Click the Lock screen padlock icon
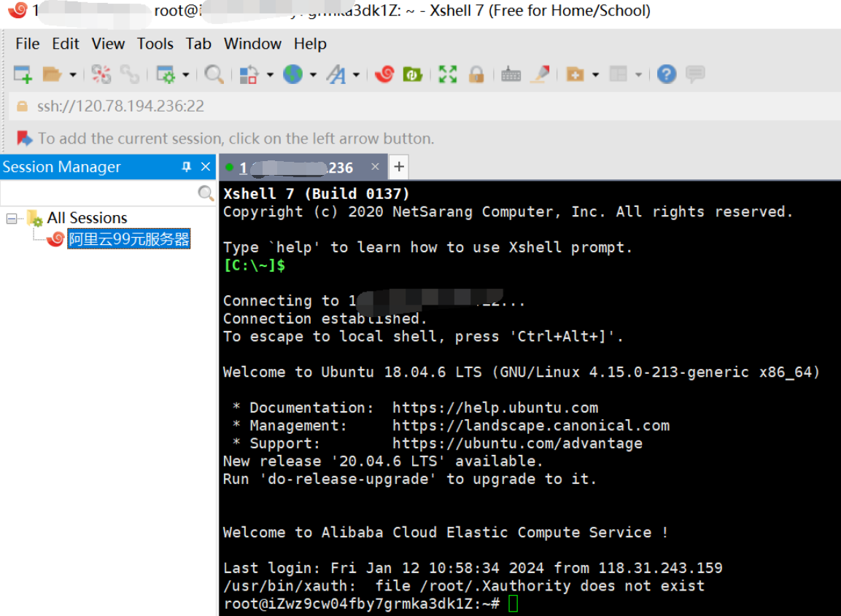 point(476,74)
